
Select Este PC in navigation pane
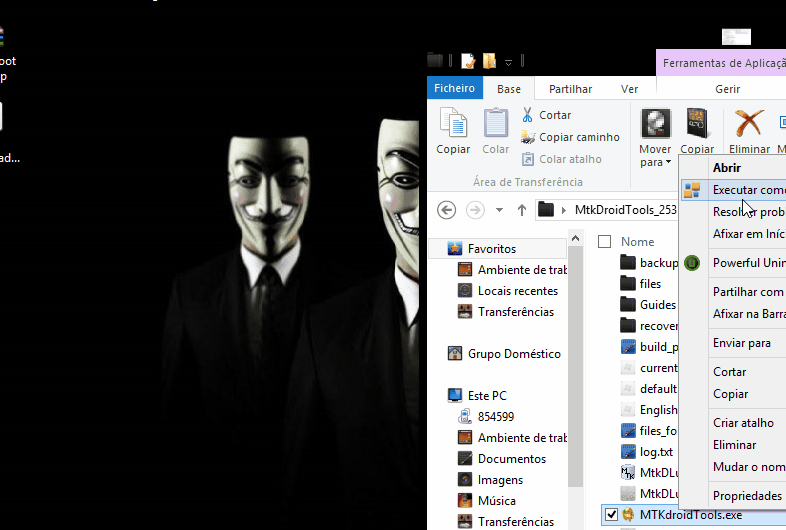click(x=486, y=395)
